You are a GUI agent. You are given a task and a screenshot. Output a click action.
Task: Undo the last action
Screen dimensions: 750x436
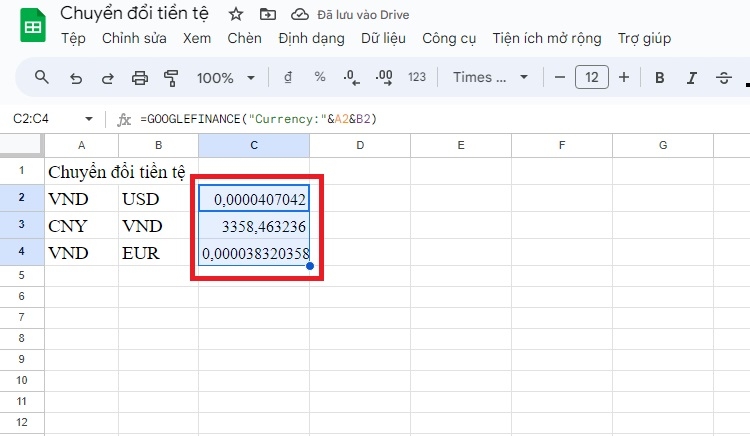pos(76,77)
